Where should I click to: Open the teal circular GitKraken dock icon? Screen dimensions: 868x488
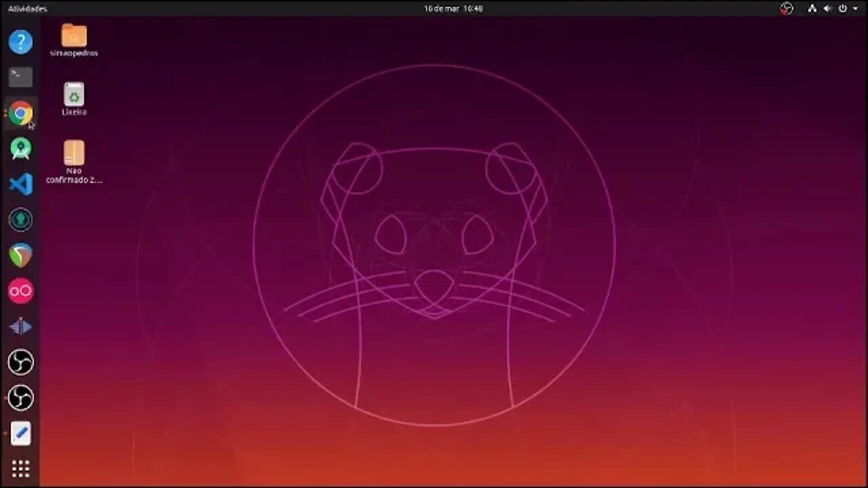point(20,220)
